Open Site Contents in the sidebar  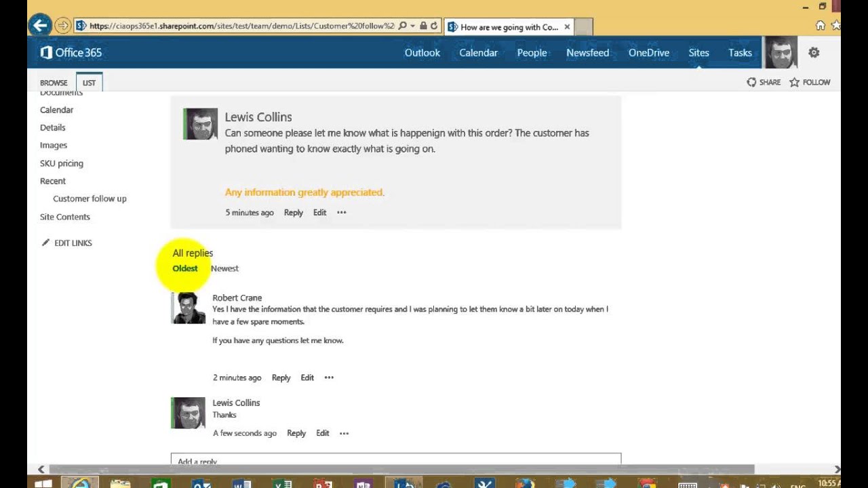pyautogui.click(x=65, y=217)
